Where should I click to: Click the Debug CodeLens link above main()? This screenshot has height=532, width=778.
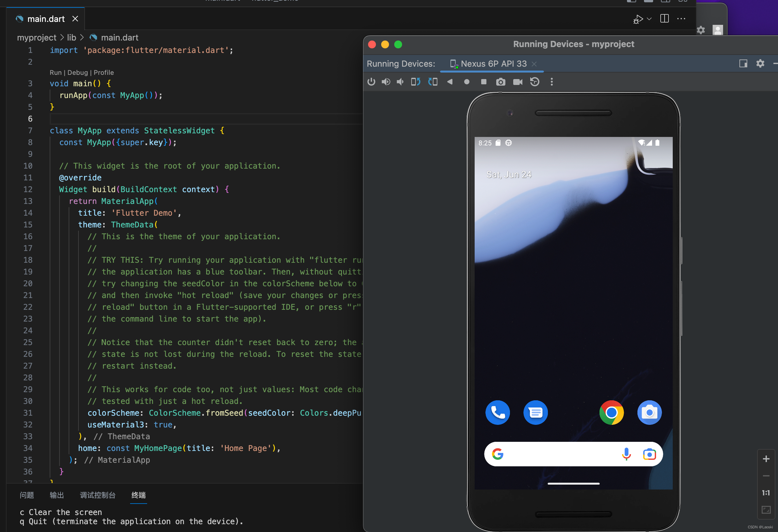point(77,73)
